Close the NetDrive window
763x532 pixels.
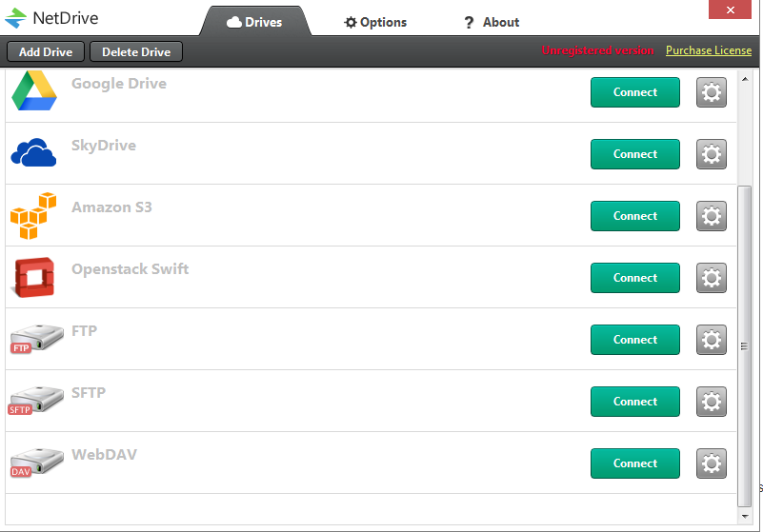point(731,10)
